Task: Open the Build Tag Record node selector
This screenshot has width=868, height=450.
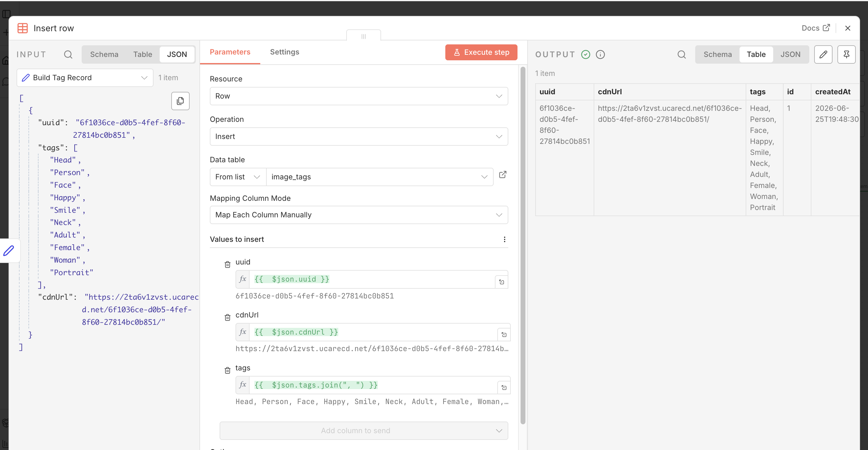Action: click(x=85, y=77)
